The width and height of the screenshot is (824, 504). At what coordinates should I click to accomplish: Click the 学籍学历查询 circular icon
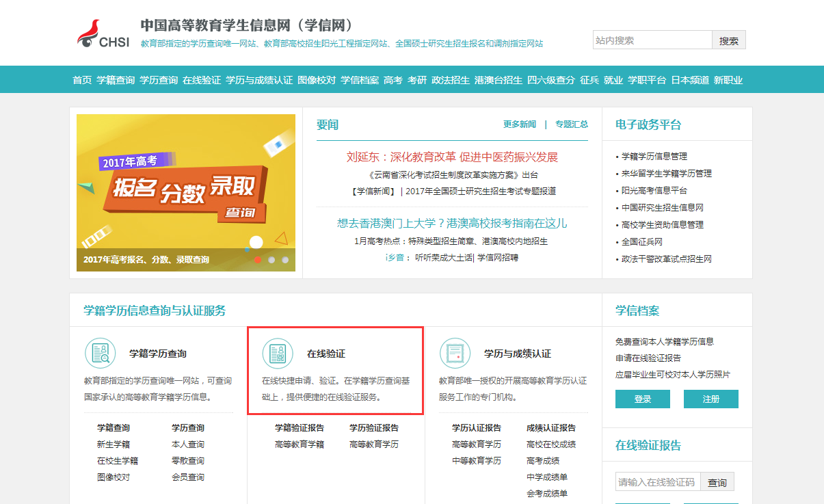click(x=101, y=354)
